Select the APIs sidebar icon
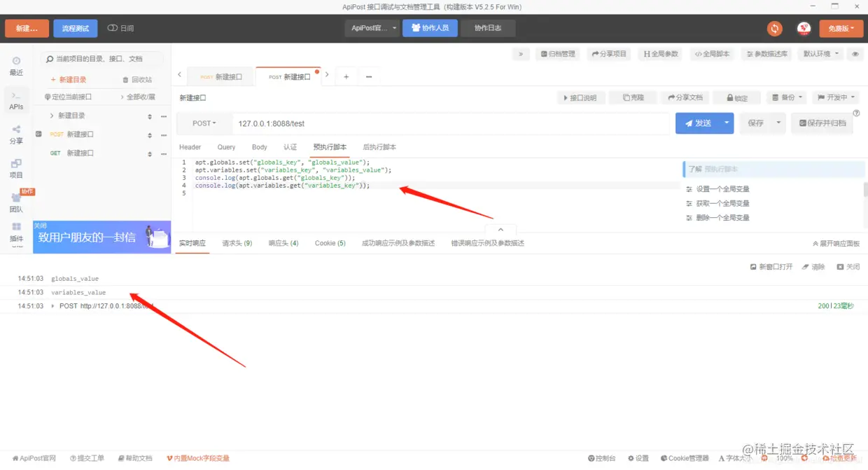868x470 pixels. point(16,100)
